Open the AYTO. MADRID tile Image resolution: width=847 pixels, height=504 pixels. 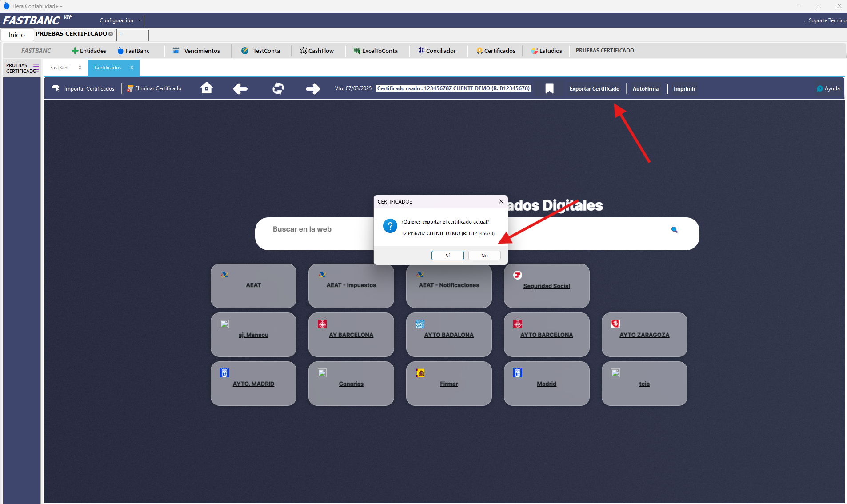(x=253, y=384)
